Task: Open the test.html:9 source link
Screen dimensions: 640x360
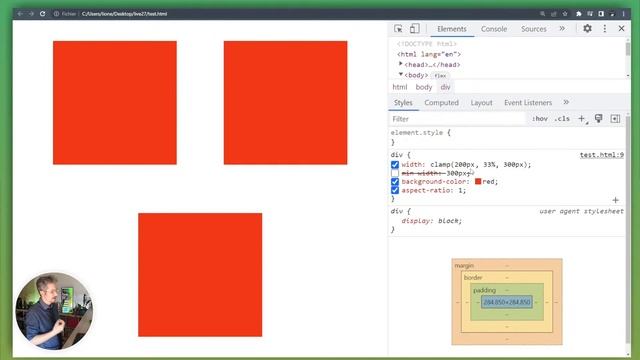Action: tap(602, 155)
